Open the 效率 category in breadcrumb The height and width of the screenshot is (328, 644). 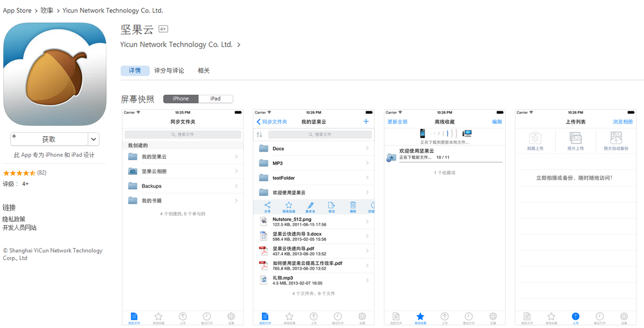(47, 10)
